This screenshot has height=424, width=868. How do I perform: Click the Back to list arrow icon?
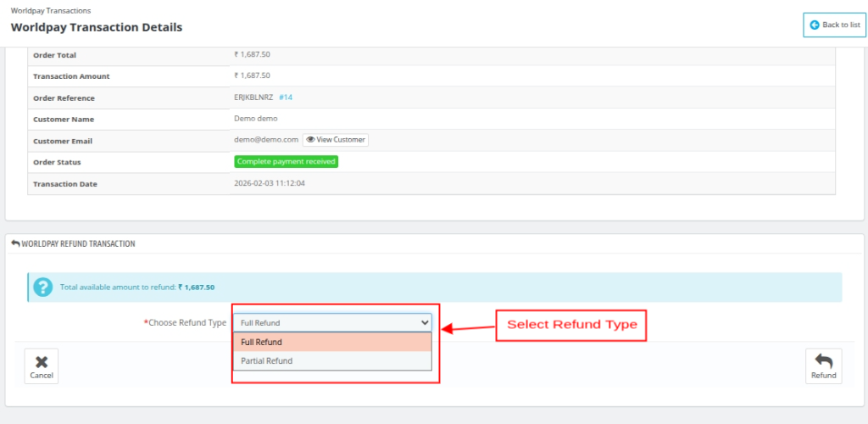(x=815, y=25)
